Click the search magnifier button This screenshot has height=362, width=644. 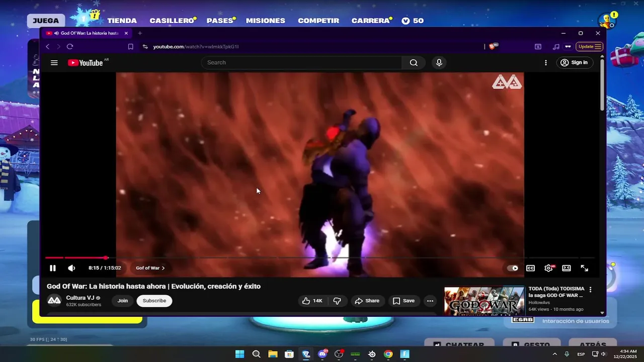pos(414,62)
